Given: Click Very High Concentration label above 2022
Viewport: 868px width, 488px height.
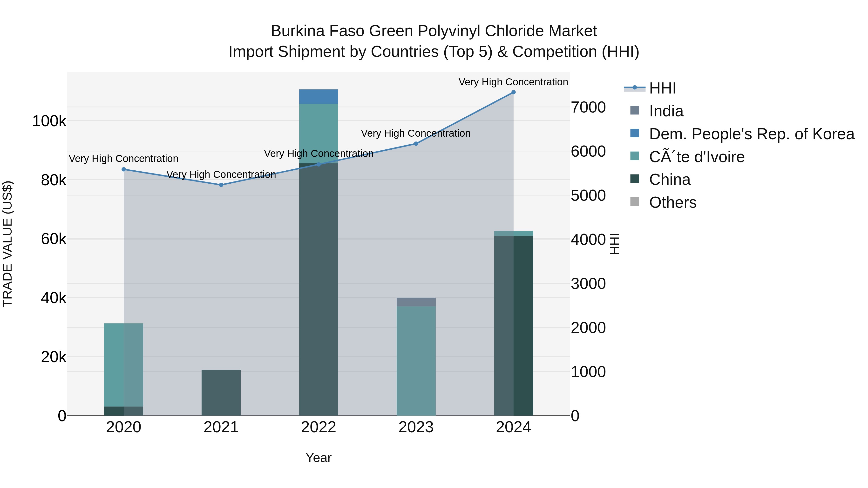Looking at the screenshot, I should pyautogui.click(x=319, y=154).
